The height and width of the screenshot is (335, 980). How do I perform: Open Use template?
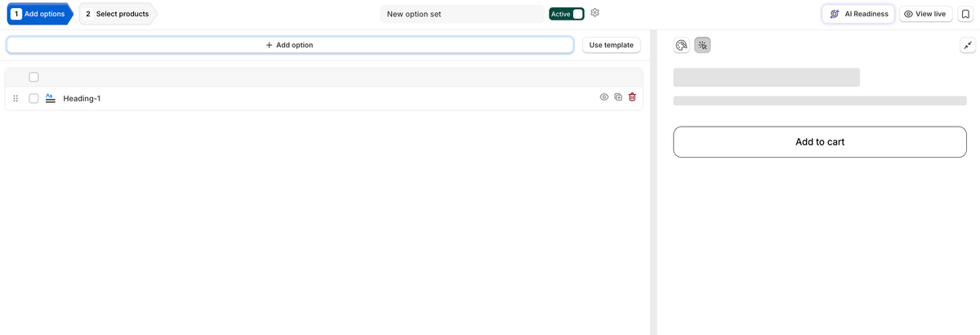click(612, 45)
